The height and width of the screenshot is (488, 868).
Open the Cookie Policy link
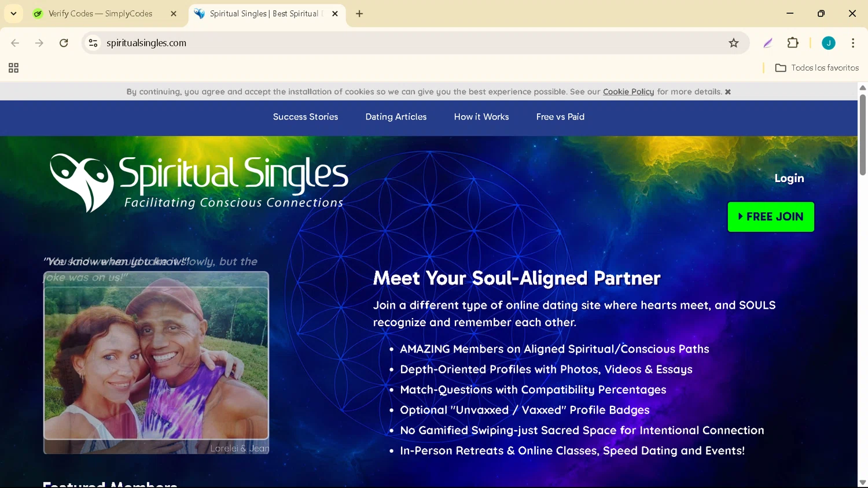point(628,91)
